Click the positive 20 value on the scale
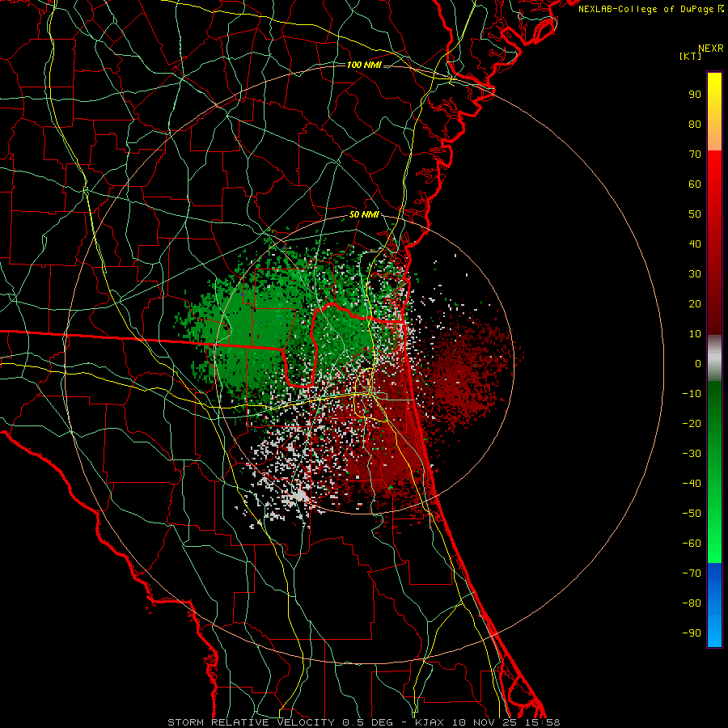728x728 pixels. (695, 303)
